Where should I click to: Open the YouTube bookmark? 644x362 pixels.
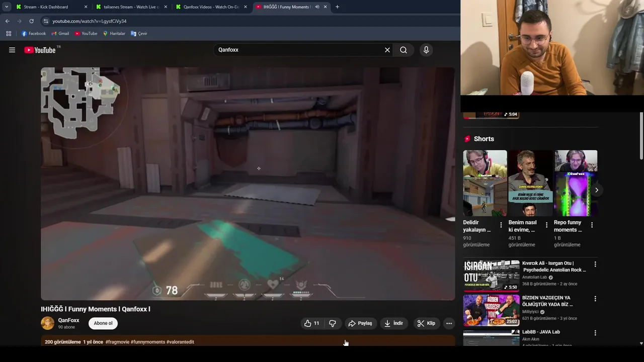(86, 34)
